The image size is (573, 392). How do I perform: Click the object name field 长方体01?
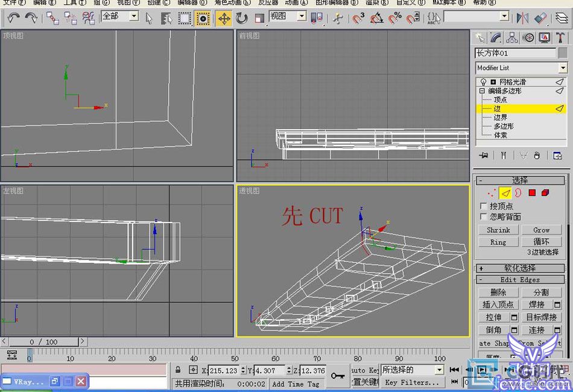coord(515,53)
